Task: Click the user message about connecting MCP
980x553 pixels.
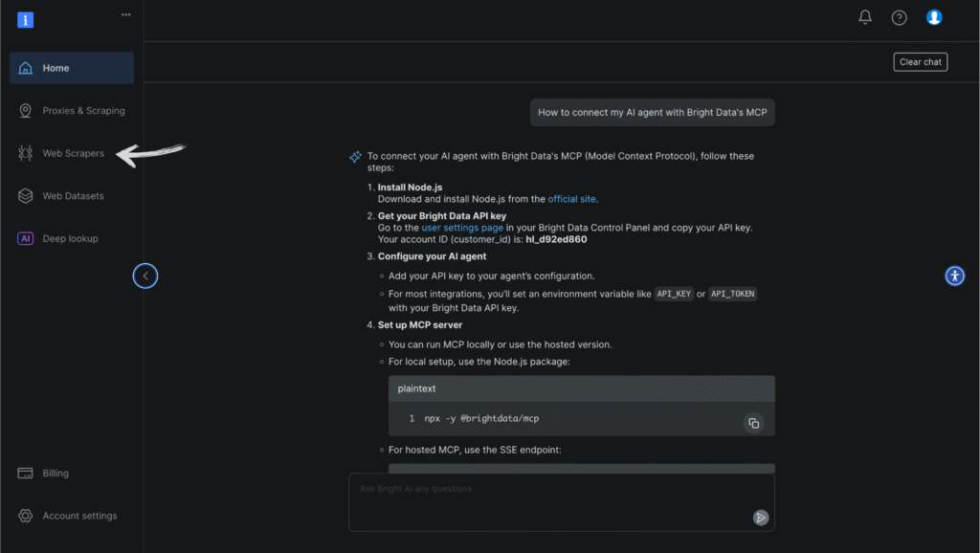Action: click(x=652, y=113)
